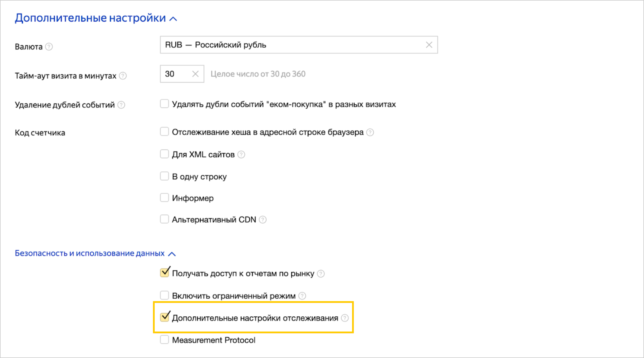Open hint for Отслеживание хеша option
This screenshot has height=358, width=644.
(x=370, y=132)
